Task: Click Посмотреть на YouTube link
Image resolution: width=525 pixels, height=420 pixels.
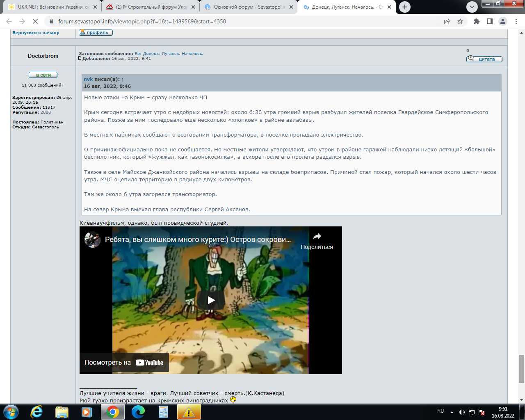Action: click(x=124, y=363)
